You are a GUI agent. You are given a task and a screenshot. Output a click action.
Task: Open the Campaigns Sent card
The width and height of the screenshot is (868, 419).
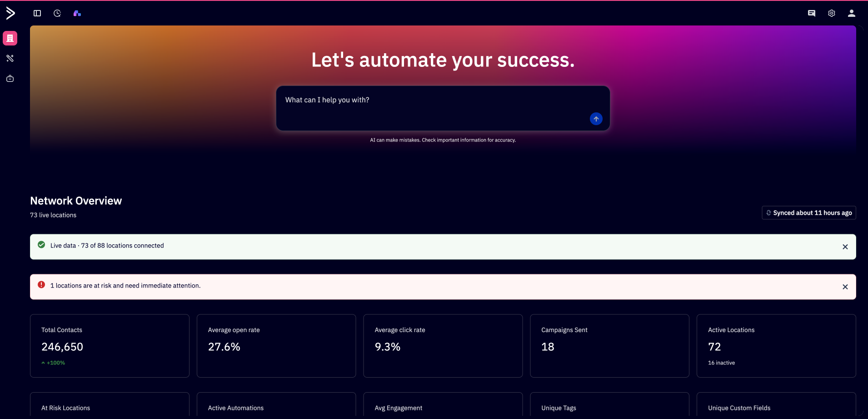[x=609, y=346]
